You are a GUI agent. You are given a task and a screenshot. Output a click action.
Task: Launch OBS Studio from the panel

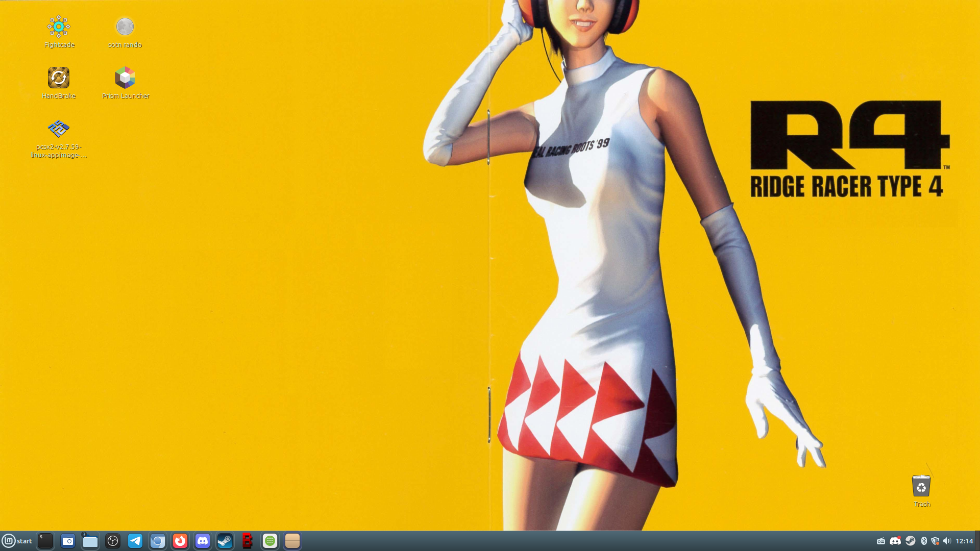click(x=113, y=541)
